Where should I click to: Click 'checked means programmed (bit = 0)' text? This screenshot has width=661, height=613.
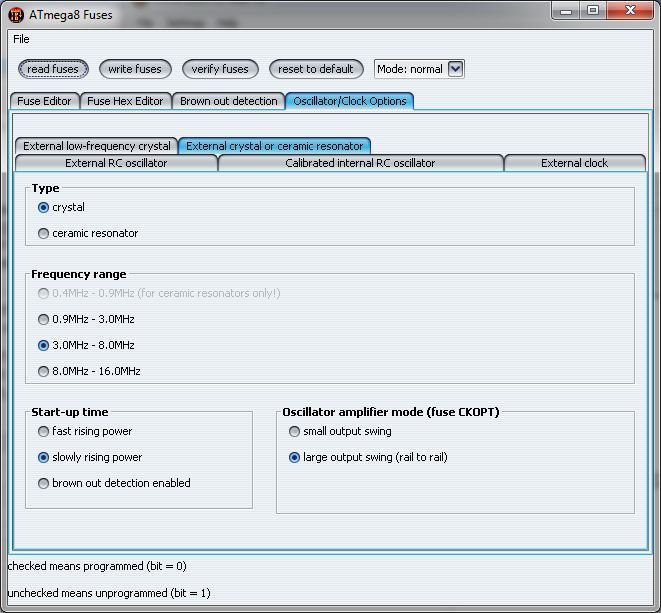(97, 566)
